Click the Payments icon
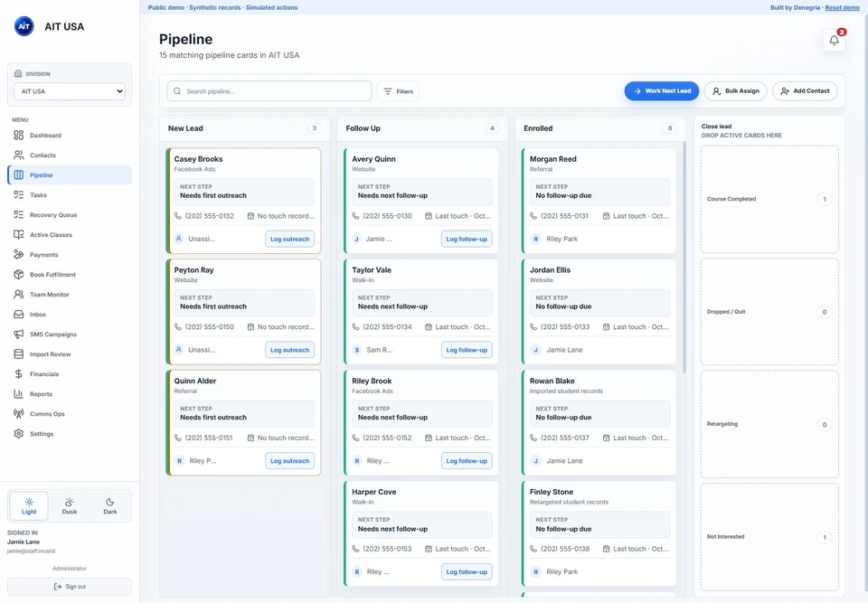The image size is (868, 603). (x=19, y=255)
